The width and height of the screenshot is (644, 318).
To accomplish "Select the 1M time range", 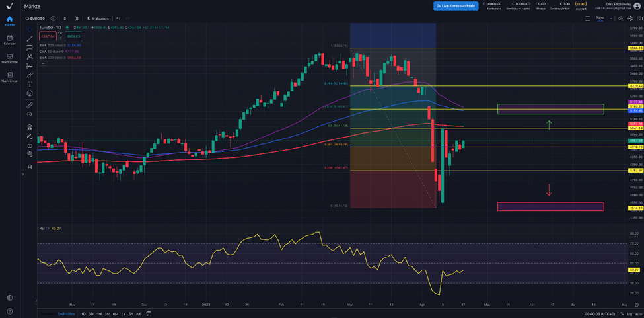I will click(99, 314).
